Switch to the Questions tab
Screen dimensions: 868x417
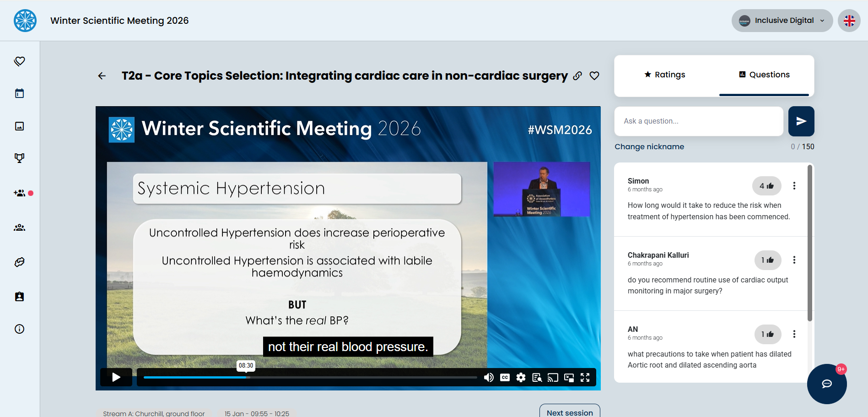[x=764, y=75]
